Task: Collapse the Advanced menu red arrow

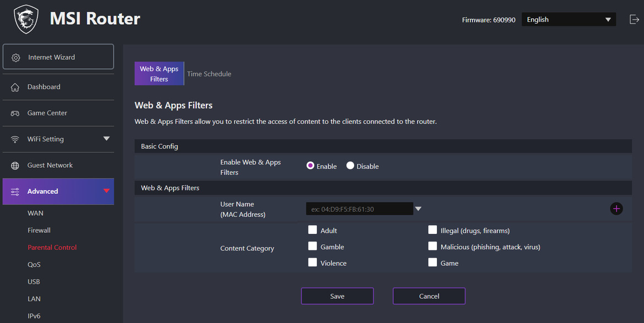Action: click(106, 191)
